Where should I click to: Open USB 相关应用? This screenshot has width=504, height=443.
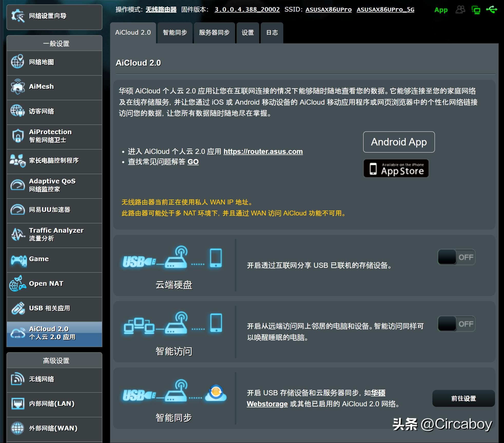49,308
